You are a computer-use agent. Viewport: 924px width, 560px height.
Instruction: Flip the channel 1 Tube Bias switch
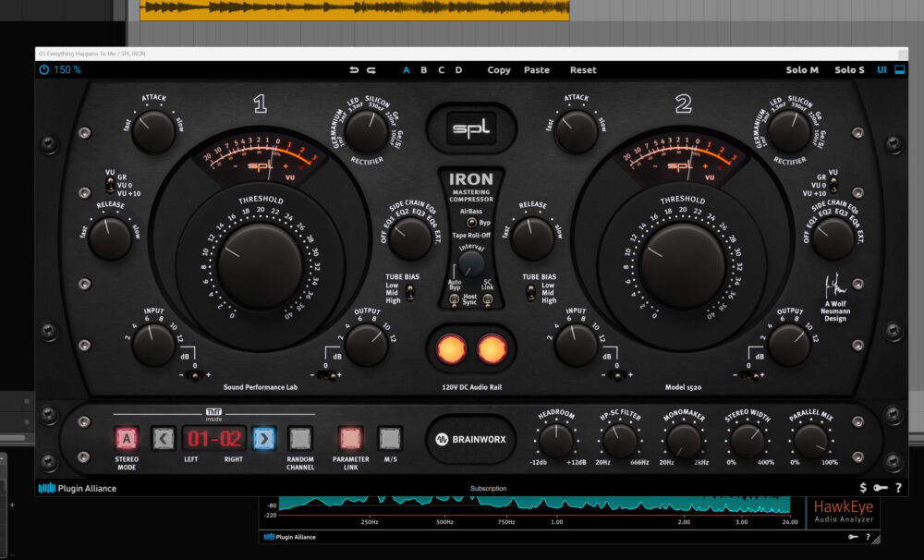click(x=410, y=292)
